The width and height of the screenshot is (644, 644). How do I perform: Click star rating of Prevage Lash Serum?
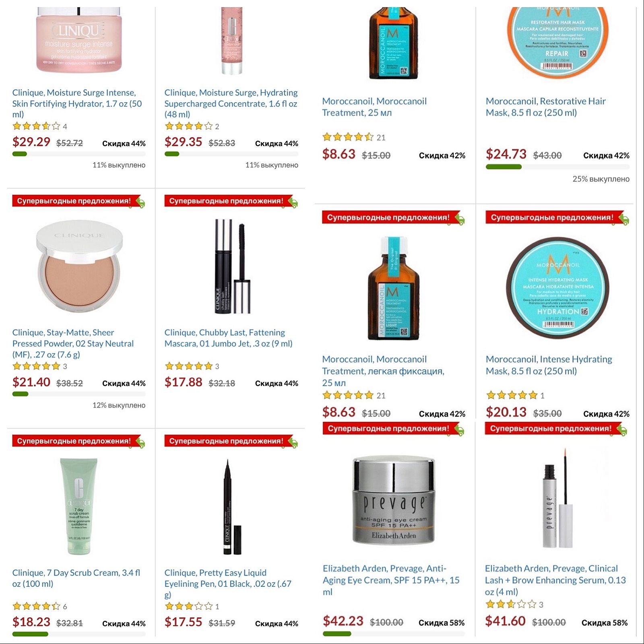(511, 604)
